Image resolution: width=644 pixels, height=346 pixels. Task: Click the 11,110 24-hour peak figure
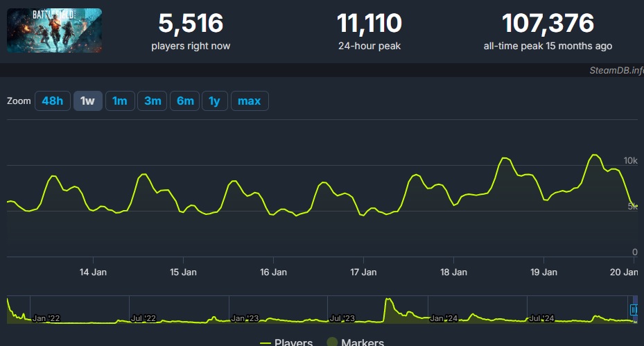369,23
